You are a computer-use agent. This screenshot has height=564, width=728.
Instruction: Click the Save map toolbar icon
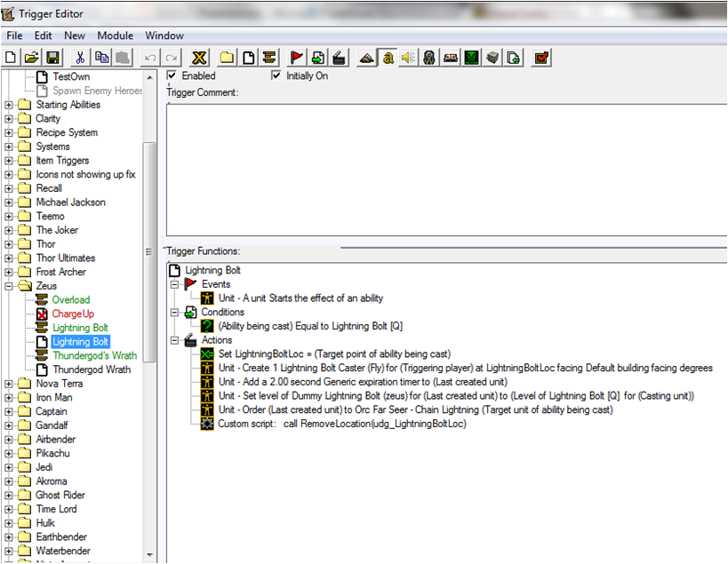pos(53,58)
